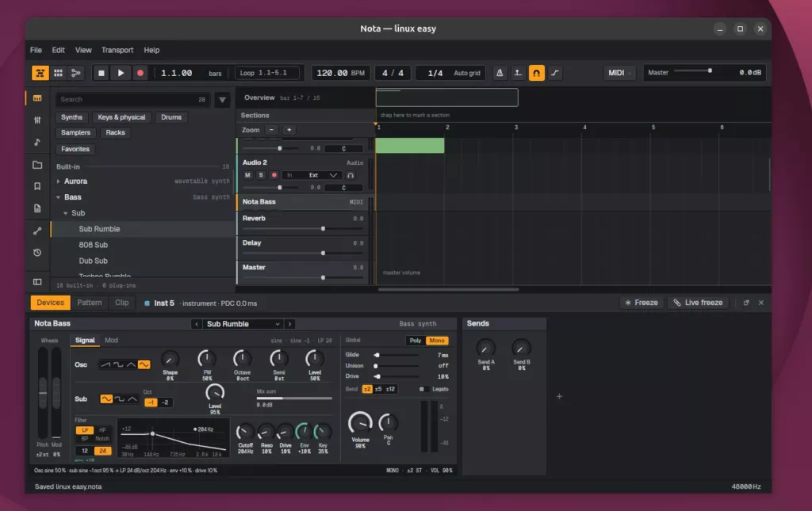
Task: Select the saw waveform for Osc
Action: pyautogui.click(x=105, y=364)
